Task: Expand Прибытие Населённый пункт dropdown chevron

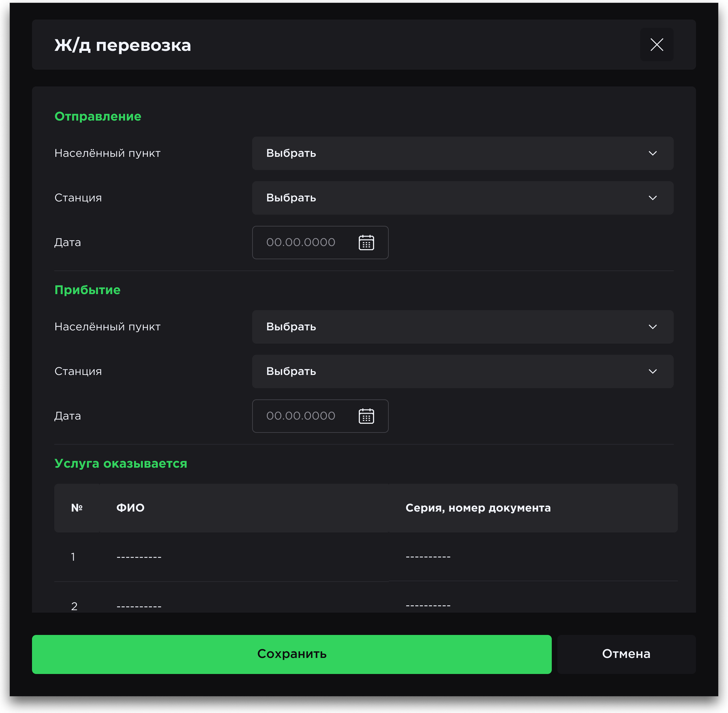Action: coord(652,326)
